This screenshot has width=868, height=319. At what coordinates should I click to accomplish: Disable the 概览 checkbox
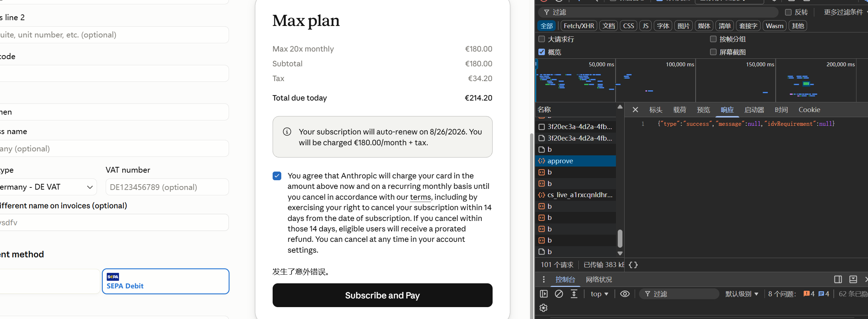542,52
